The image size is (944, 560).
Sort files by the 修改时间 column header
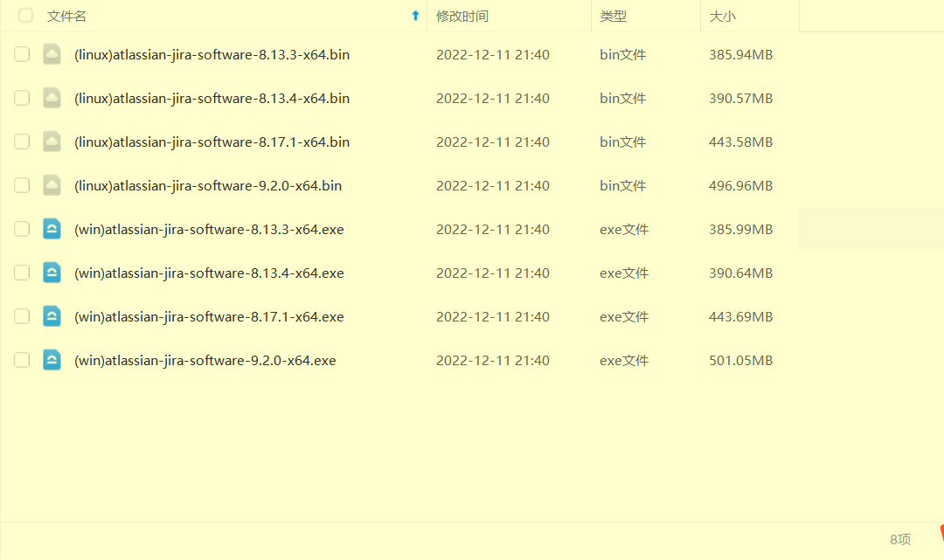(x=462, y=17)
